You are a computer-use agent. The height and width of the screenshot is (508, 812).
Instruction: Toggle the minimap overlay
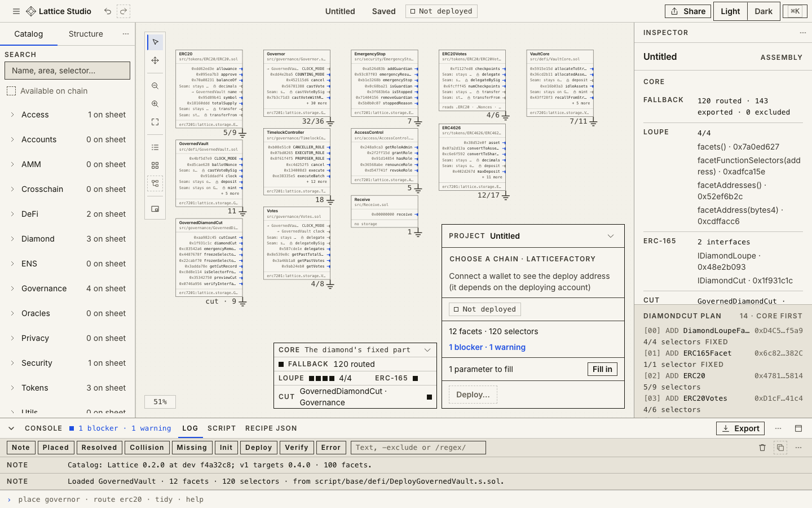point(155,209)
